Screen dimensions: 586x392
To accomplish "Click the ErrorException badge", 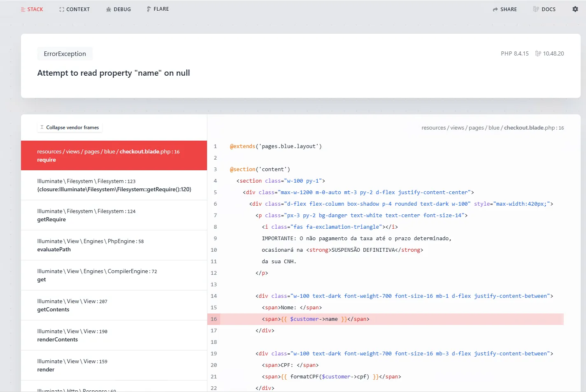I will 65,54.
